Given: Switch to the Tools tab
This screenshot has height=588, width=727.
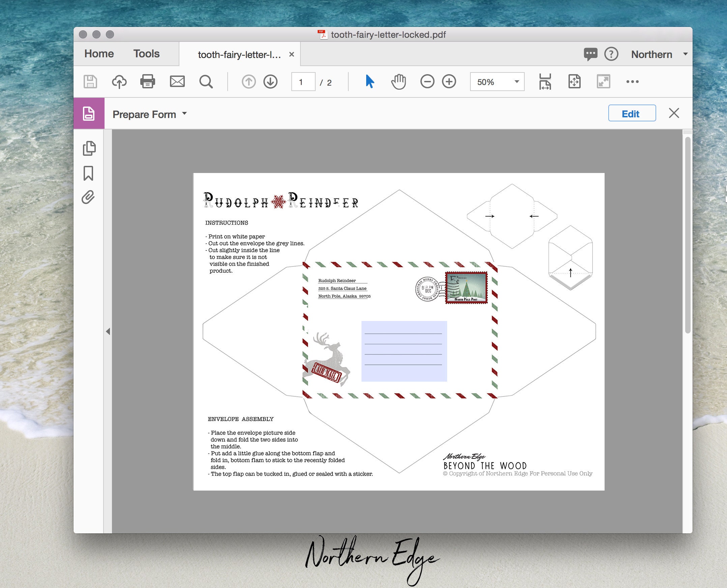Looking at the screenshot, I should [146, 54].
